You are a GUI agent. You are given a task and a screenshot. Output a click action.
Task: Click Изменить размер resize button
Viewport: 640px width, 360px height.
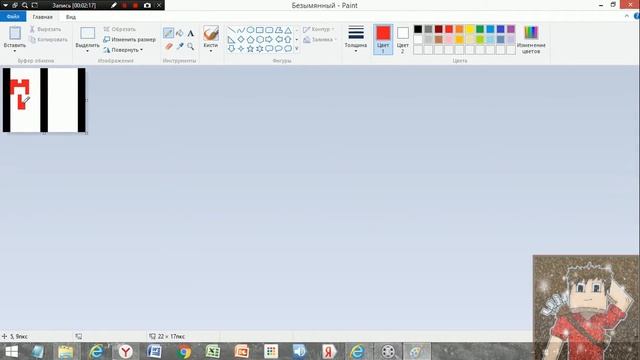pos(129,40)
